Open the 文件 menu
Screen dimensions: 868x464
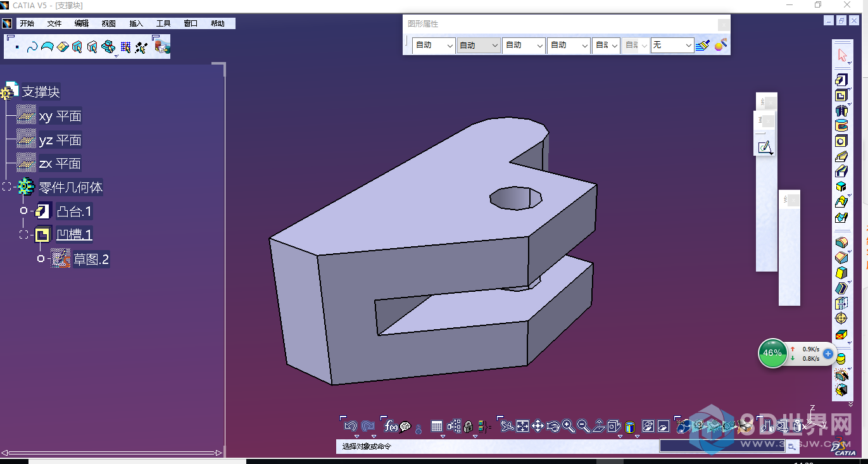click(54, 23)
